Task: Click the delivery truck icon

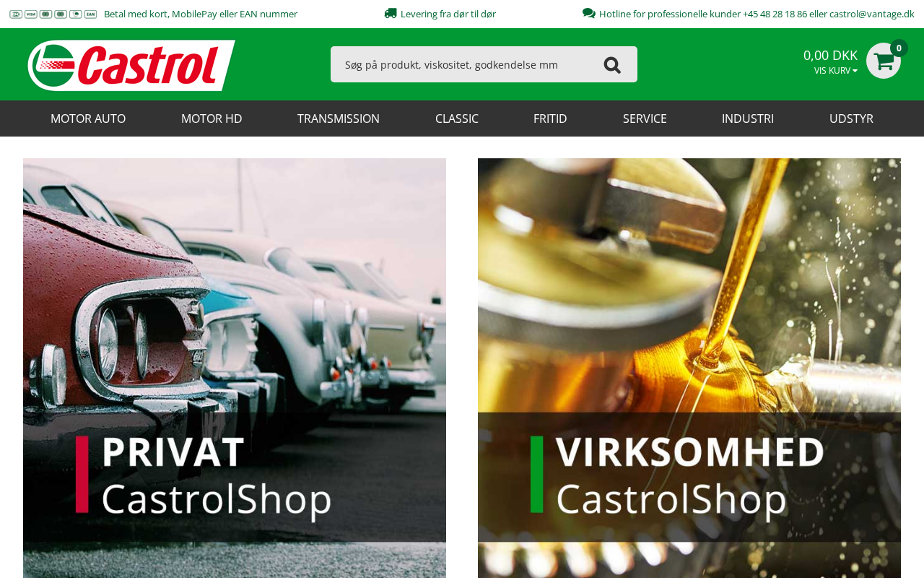Action: pos(391,13)
